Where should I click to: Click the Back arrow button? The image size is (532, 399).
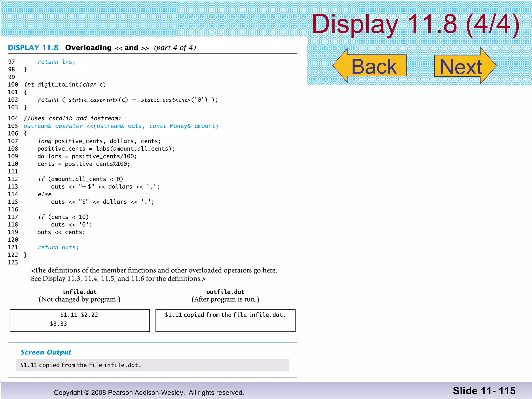370,66
